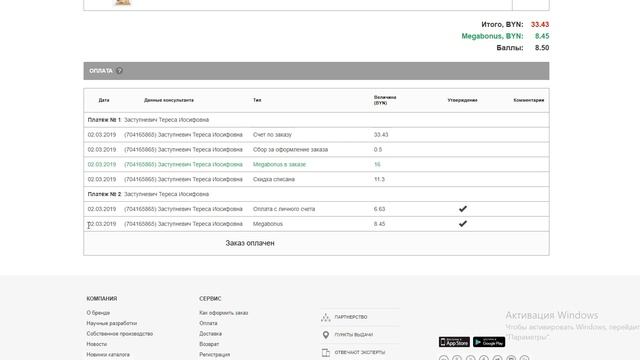Click the КОМПАНИЯ footer heading
This screenshot has width=640, height=360.
coord(102,299)
